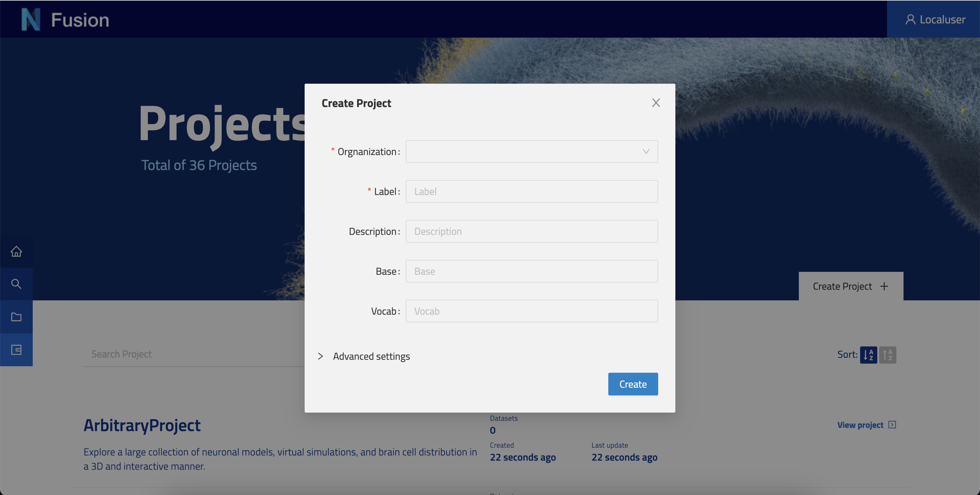Viewport: 980px width, 495px height.
Task: Click the 'Orgnanization' field label
Action: [x=367, y=152]
